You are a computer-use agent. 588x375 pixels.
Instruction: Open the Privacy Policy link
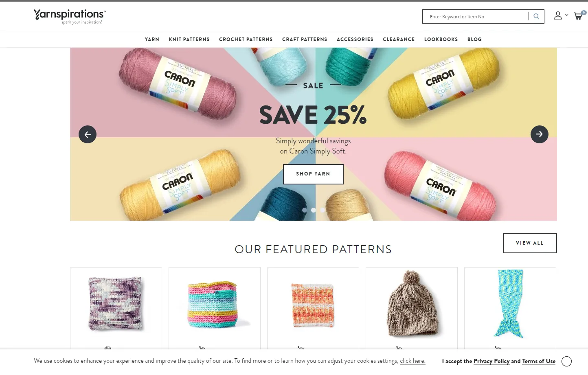click(491, 361)
